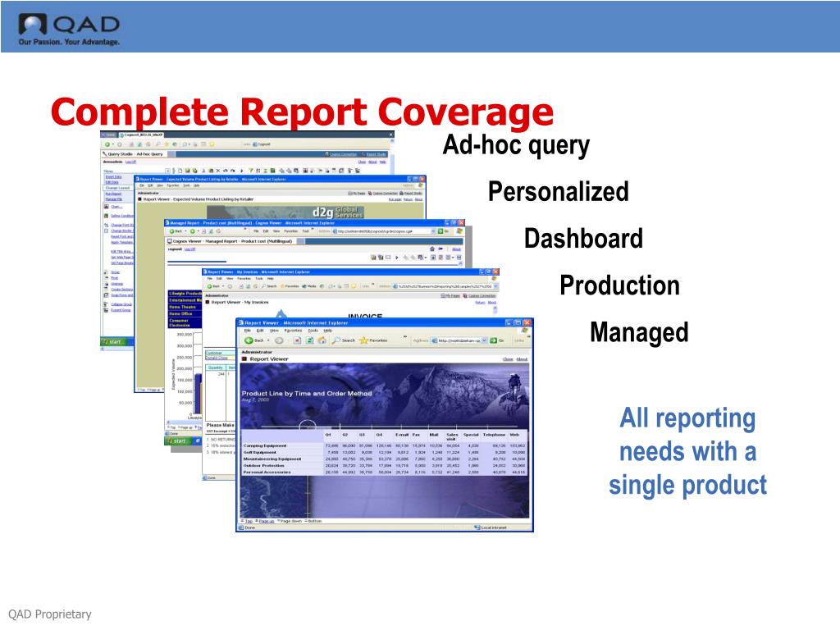840x630 pixels.
Task: Click the address field in front Report Viewer
Action: tap(459, 340)
